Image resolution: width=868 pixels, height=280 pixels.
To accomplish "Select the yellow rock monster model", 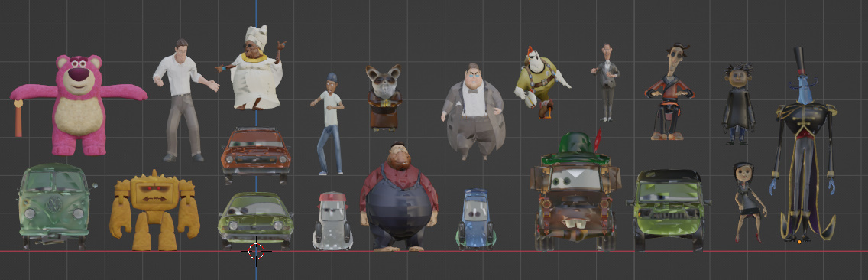I will 154,210.
